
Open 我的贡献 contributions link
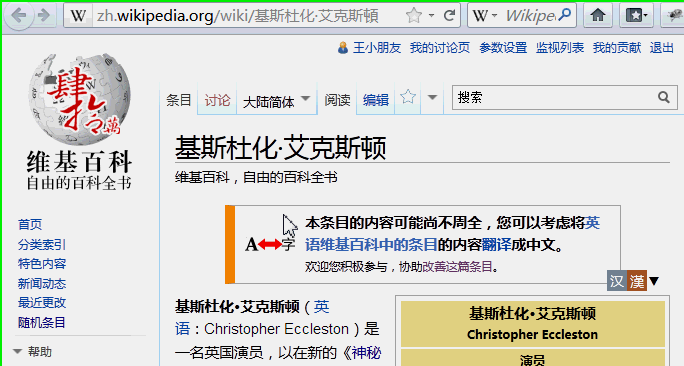click(617, 48)
